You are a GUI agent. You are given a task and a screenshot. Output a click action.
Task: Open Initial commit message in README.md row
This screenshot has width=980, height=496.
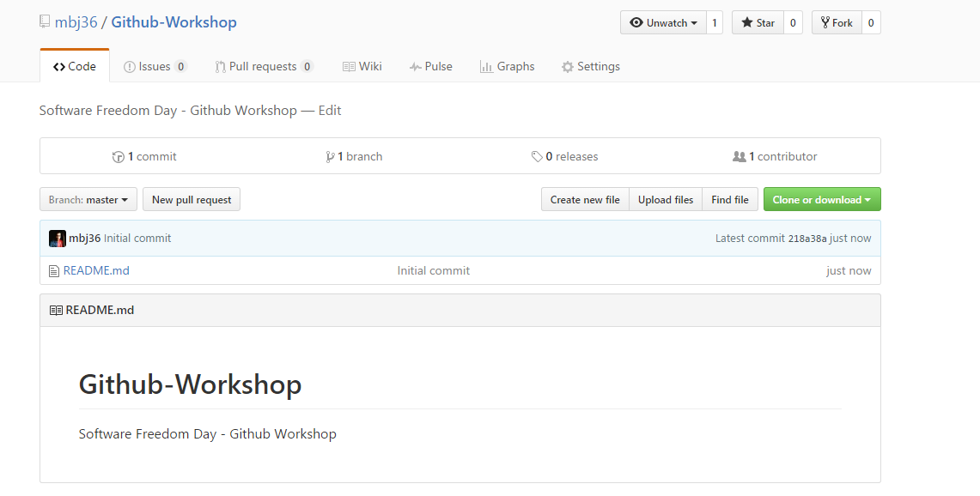433,270
